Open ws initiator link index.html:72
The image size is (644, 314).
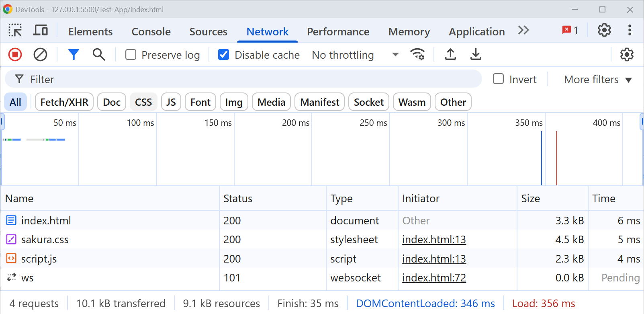(434, 278)
